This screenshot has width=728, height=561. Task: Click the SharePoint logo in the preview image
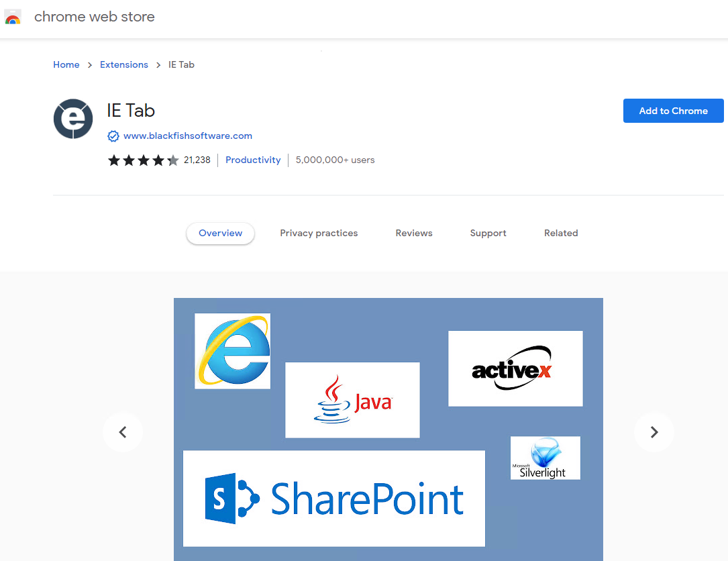point(333,498)
